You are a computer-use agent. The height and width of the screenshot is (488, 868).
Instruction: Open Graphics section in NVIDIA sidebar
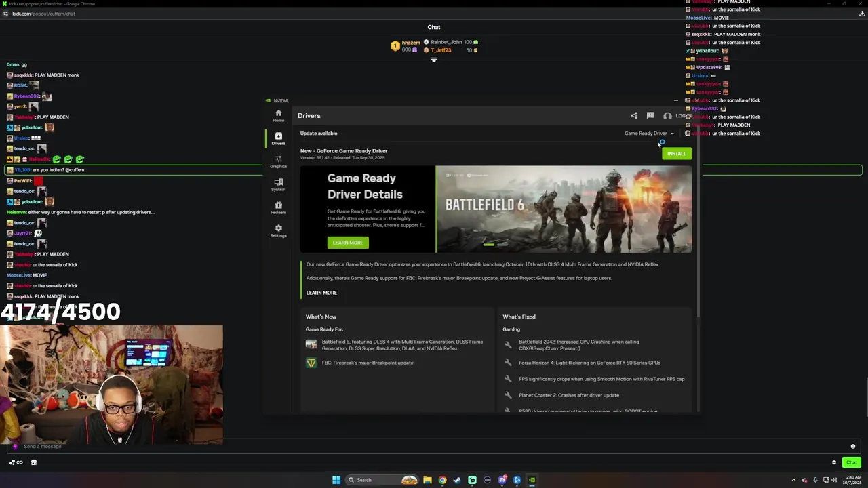(278, 161)
